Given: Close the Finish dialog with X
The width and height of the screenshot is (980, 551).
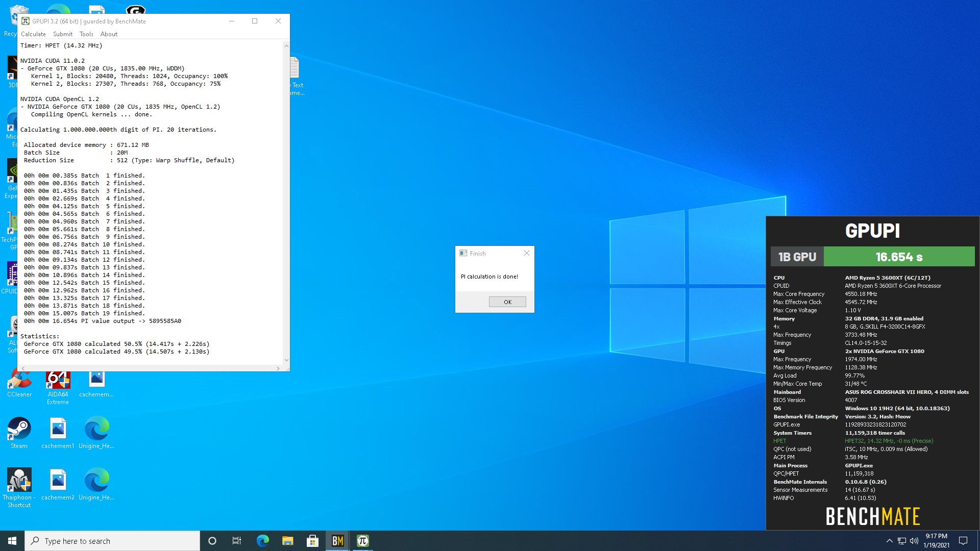Looking at the screenshot, I should (x=527, y=253).
